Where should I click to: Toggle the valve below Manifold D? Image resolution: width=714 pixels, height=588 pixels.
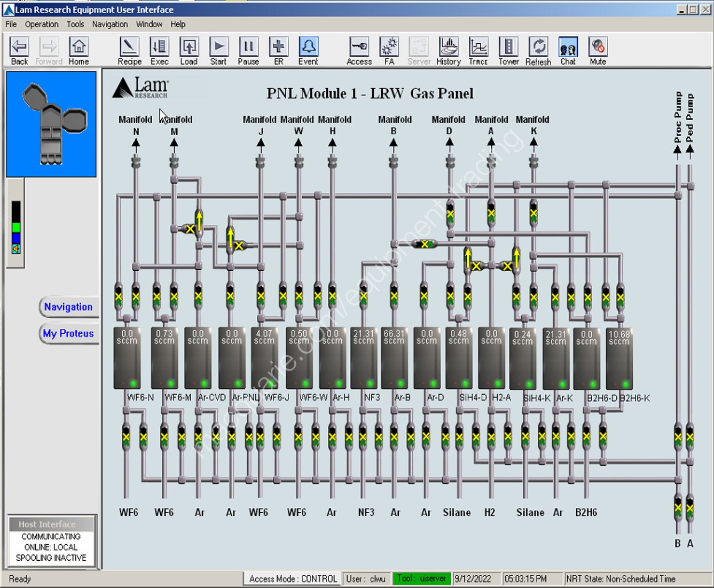pyautogui.click(x=450, y=214)
